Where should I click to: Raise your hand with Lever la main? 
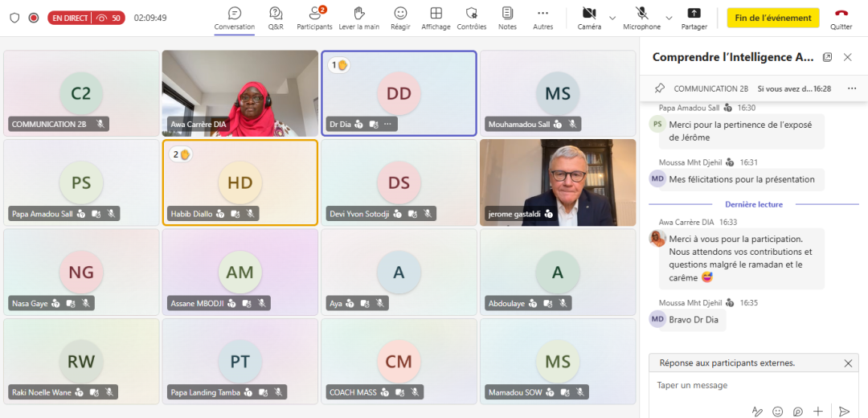coord(359,18)
